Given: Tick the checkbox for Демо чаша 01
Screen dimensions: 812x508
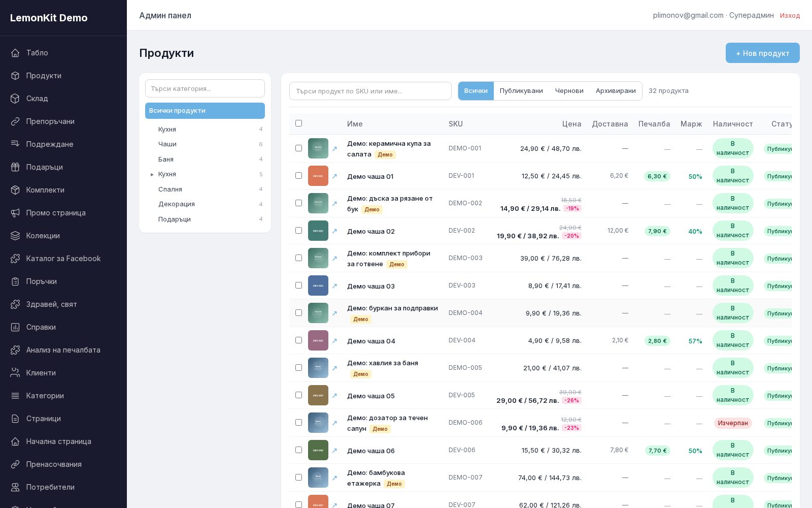Looking at the screenshot, I should [298, 176].
